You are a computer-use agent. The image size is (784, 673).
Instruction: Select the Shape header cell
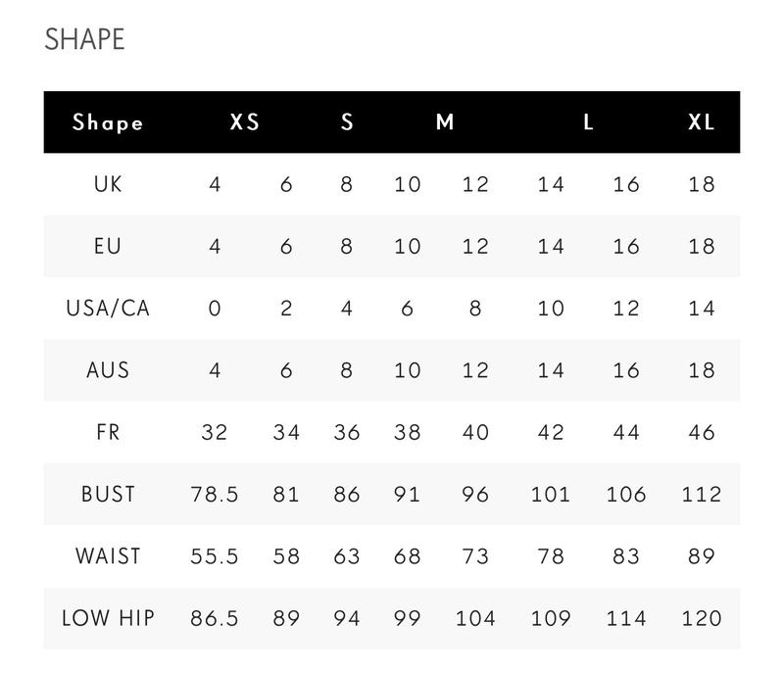click(108, 121)
